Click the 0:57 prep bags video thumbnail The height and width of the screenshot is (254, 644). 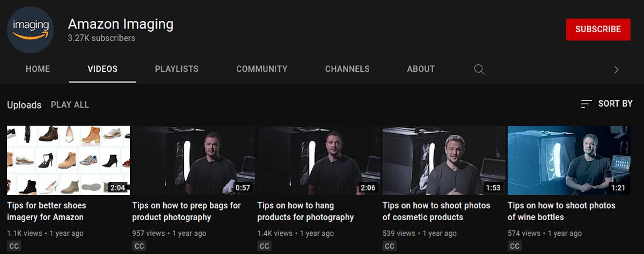(193, 160)
